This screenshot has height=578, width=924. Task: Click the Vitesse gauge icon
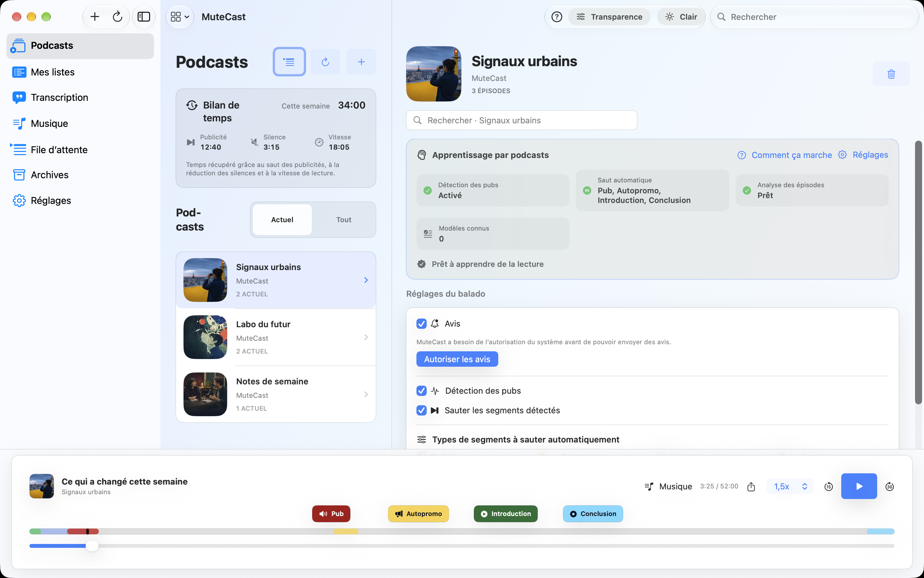319,142
